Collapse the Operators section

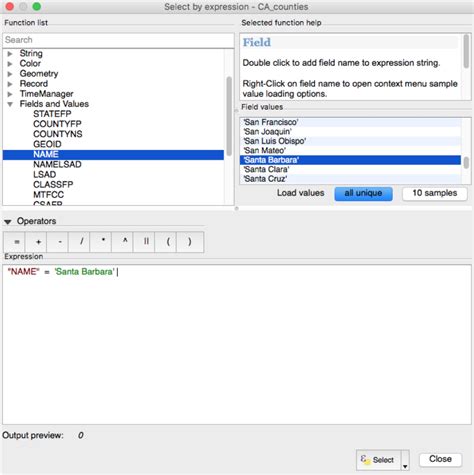point(8,221)
